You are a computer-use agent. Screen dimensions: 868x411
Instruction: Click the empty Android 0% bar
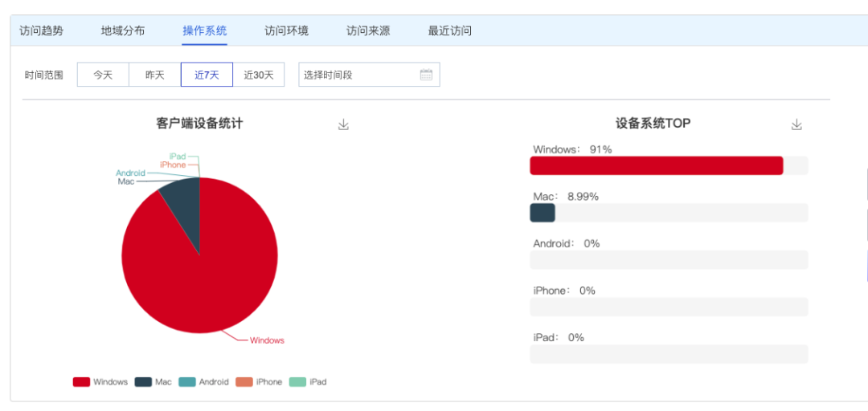click(669, 260)
